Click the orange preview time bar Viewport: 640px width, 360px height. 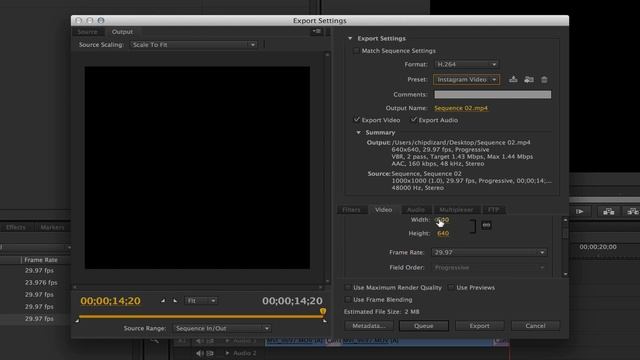point(200,316)
